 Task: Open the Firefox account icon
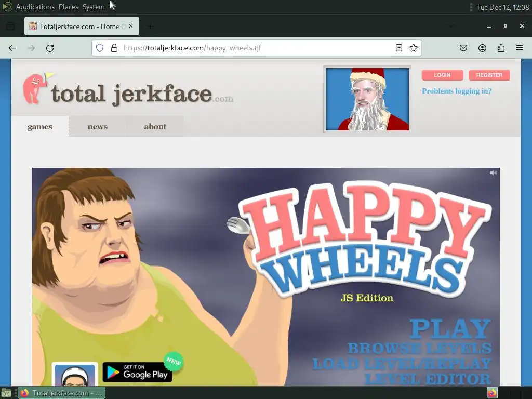point(482,48)
